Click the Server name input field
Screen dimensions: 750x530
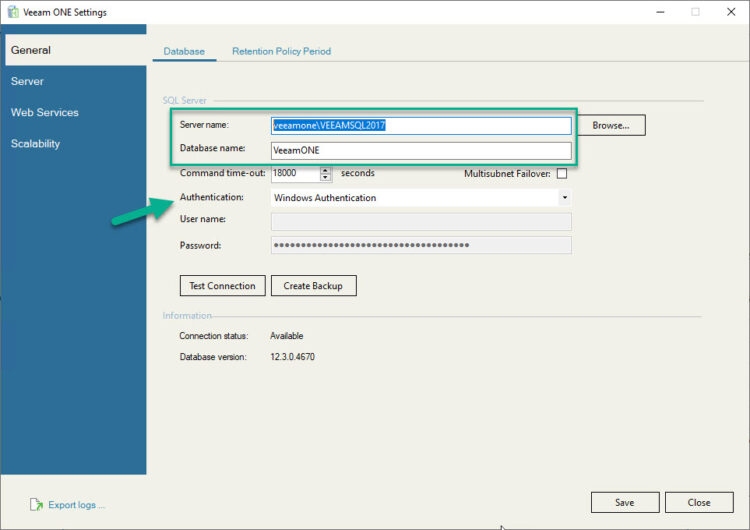pos(421,126)
